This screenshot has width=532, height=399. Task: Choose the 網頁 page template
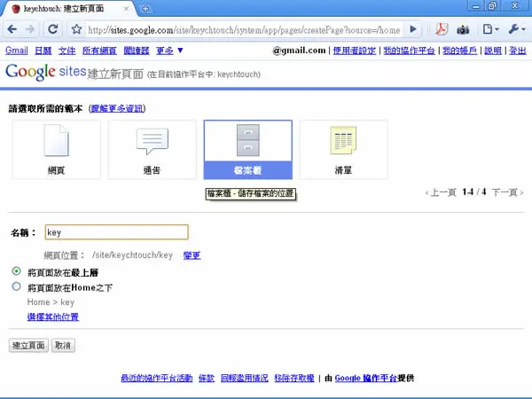coord(57,150)
